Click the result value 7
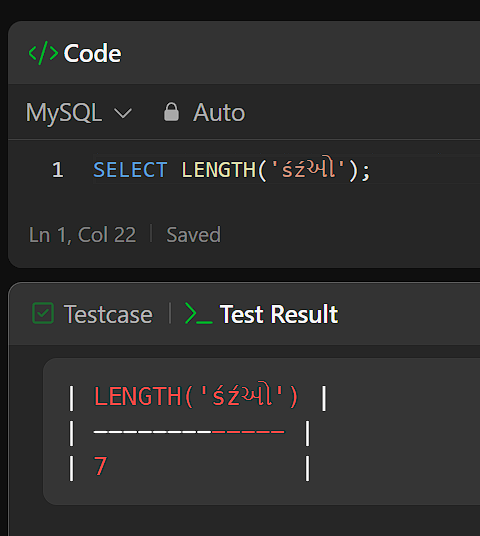The height and width of the screenshot is (536, 480). pyautogui.click(x=101, y=466)
